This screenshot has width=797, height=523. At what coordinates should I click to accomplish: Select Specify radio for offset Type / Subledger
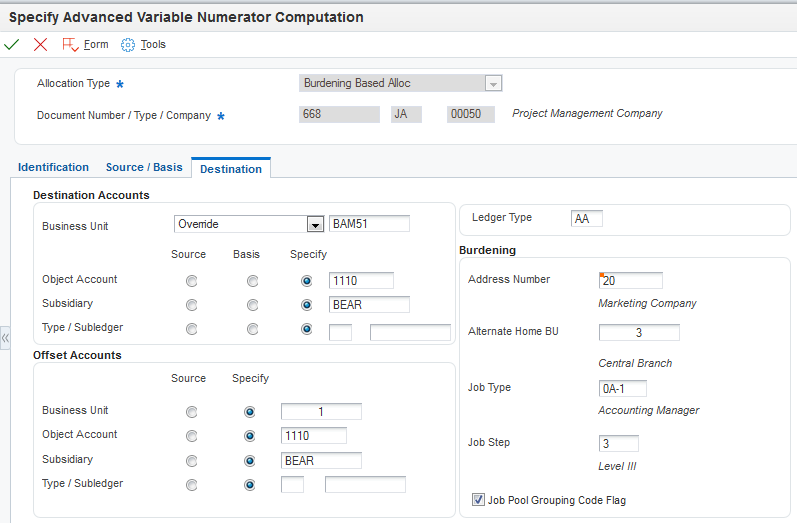click(x=249, y=485)
